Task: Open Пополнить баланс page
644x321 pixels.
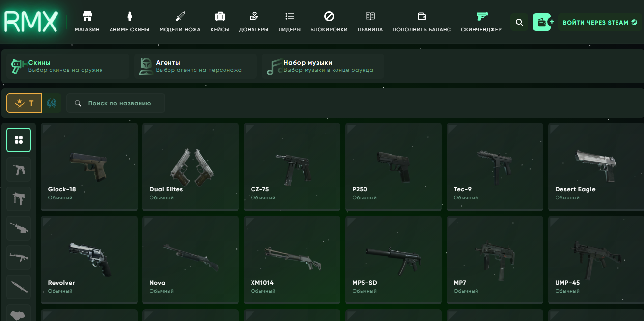Action: (421, 22)
